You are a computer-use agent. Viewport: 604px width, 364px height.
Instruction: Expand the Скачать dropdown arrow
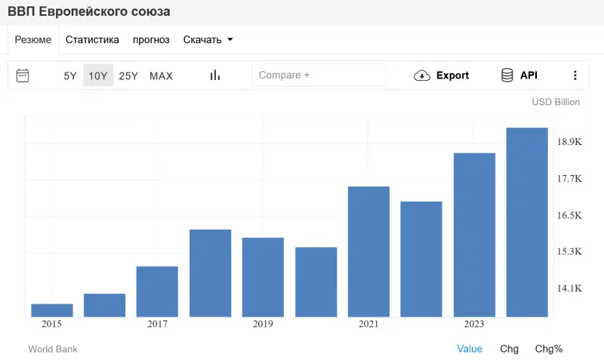pyautogui.click(x=230, y=39)
